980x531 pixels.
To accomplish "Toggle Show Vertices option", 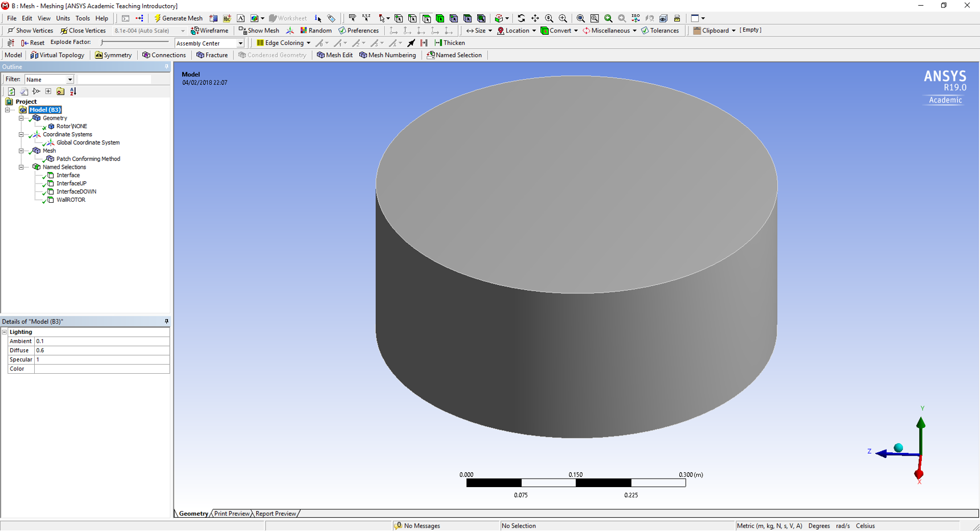I will click(x=30, y=31).
